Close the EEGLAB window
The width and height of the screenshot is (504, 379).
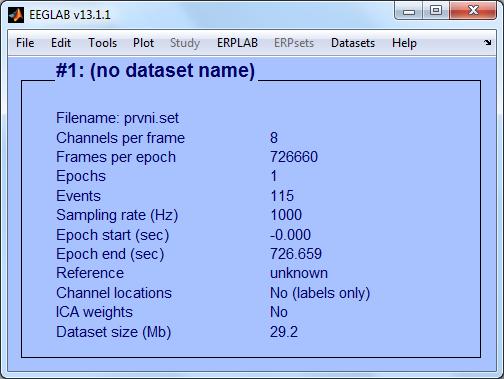[x=473, y=11]
